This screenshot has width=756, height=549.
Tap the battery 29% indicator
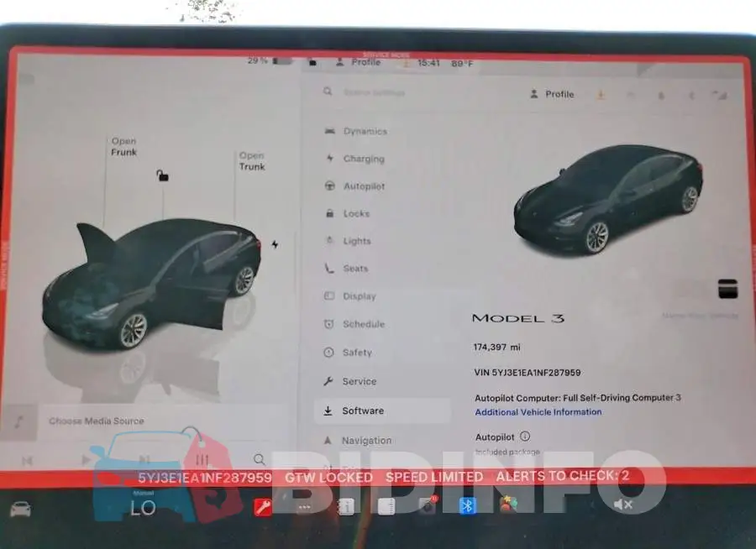[270, 60]
